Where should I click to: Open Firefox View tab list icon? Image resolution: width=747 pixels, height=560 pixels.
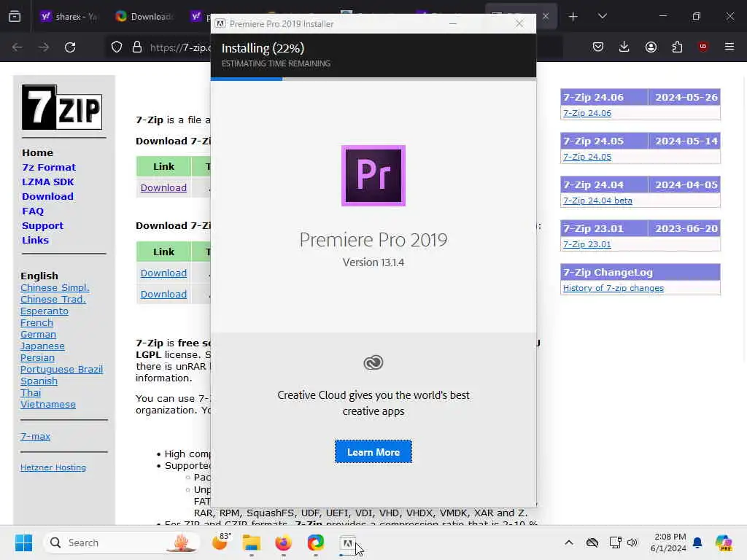point(15,16)
